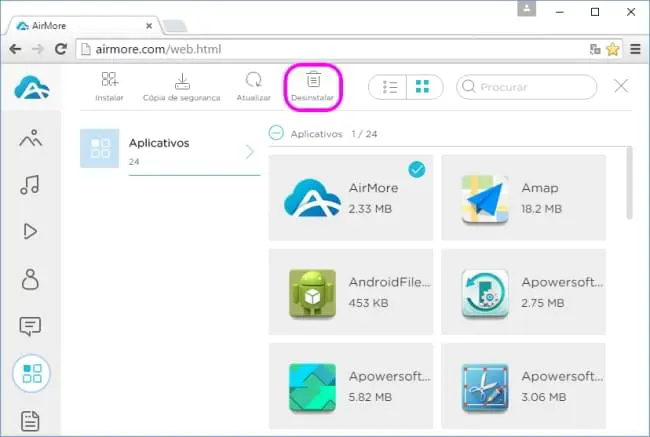Open Documents section in sidebar
The width and height of the screenshot is (650, 437).
(x=30, y=420)
